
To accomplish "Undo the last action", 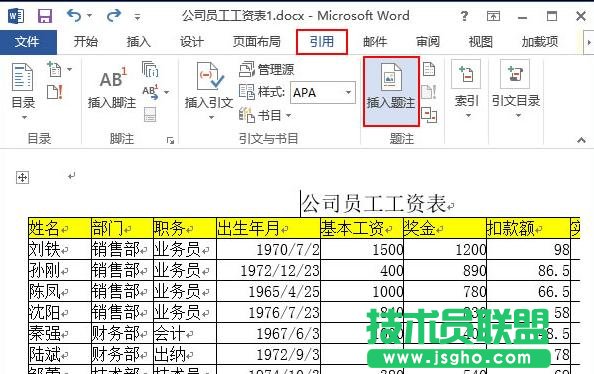I will pyautogui.click(x=74, y=16).
